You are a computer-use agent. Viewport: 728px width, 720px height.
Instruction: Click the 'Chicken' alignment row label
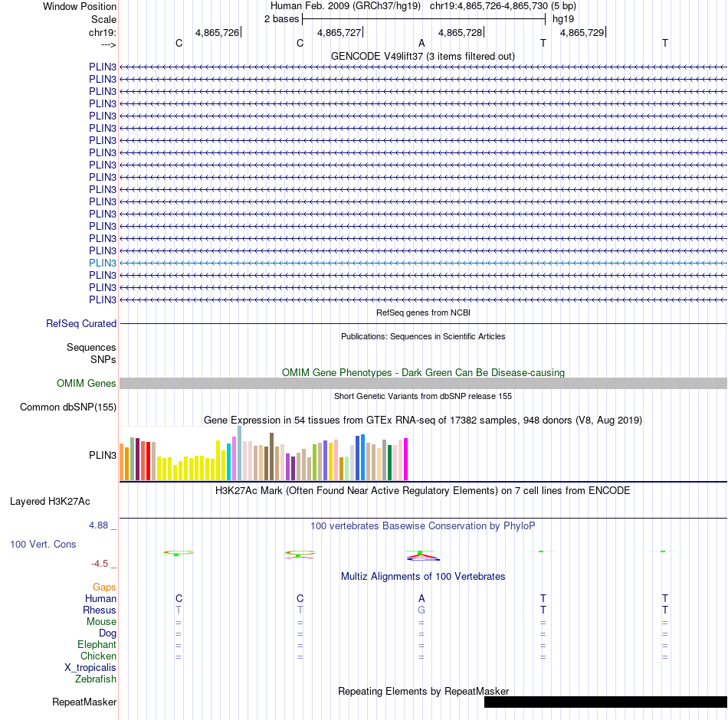(98, 656)
